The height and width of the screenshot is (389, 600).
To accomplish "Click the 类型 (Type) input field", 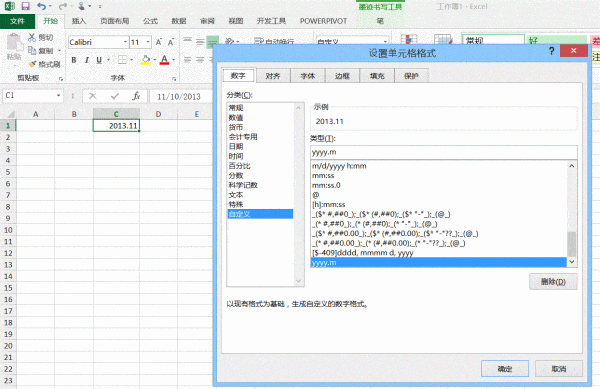I will (443, 152).
